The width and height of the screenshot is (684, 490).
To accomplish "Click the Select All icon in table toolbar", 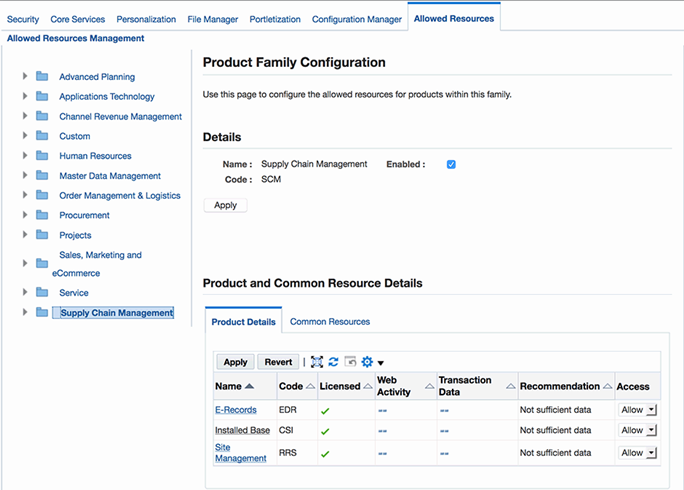I will [x=317, y=362].
